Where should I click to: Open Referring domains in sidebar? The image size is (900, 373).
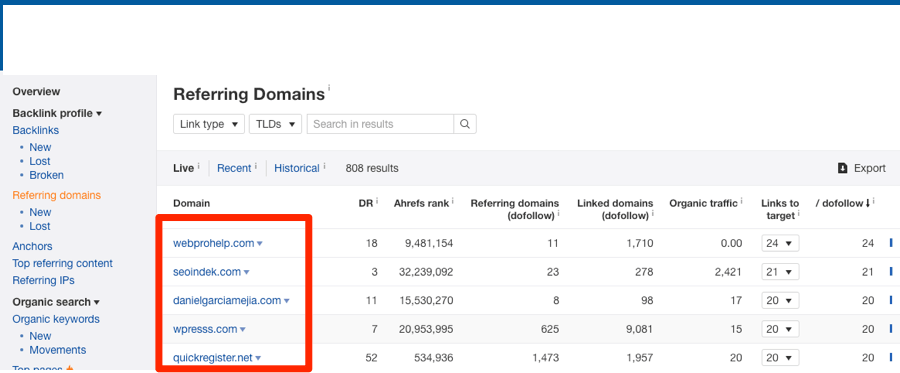coord(56,195)
